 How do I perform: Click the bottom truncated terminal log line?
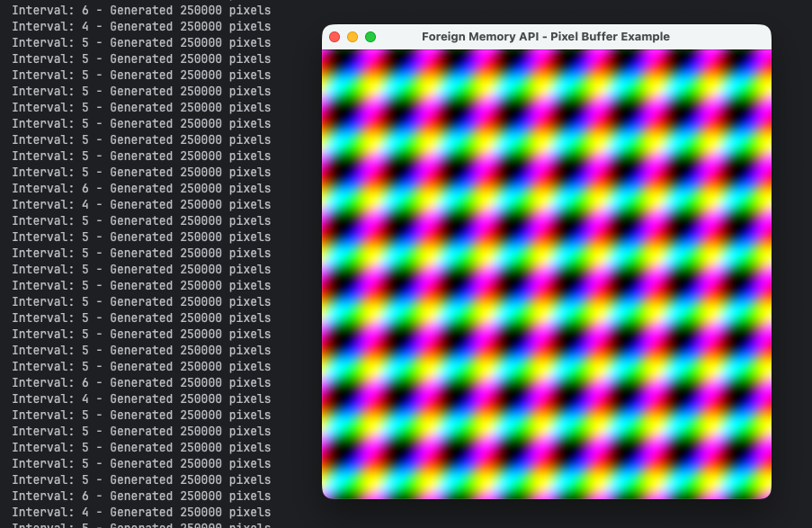point(139,524)
